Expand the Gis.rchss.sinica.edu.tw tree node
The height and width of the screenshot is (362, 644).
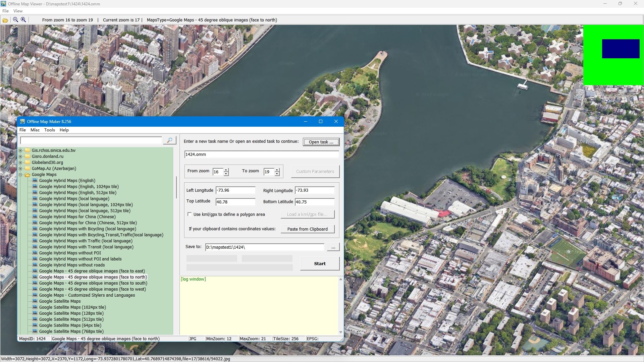[20, 150]
